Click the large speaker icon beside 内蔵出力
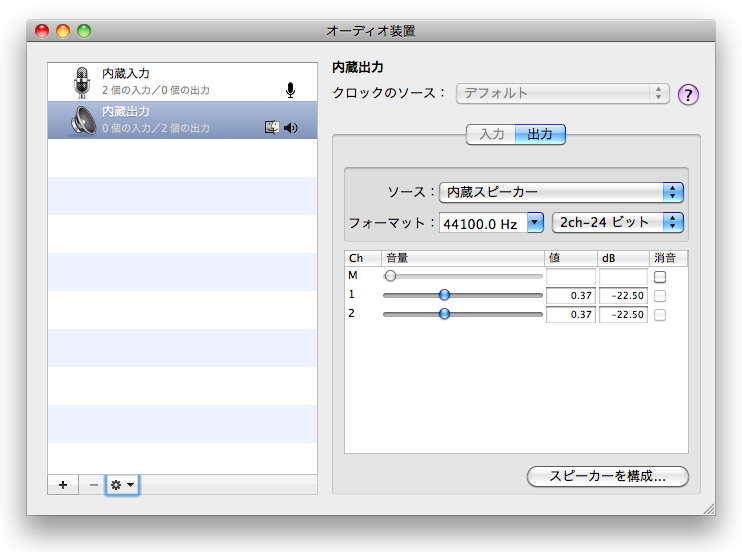 pos(82,120)
